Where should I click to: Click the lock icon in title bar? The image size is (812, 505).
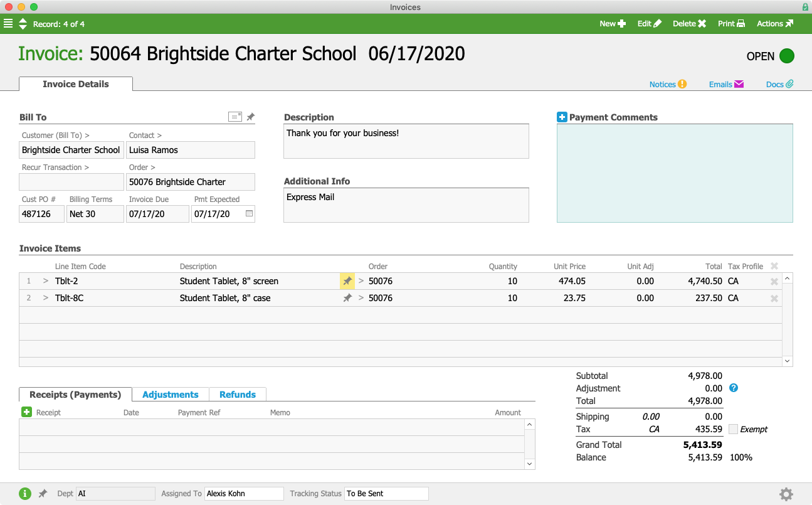(805, 7)
